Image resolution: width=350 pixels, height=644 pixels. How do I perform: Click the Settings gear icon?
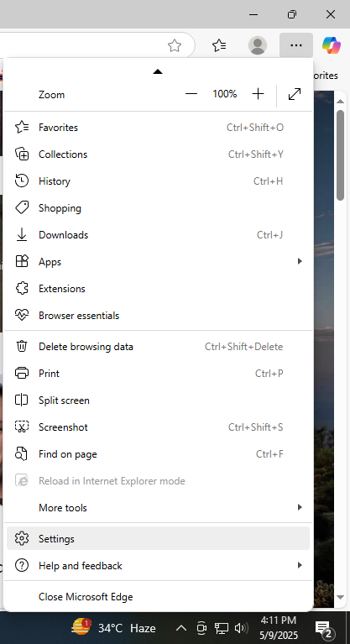22,538
